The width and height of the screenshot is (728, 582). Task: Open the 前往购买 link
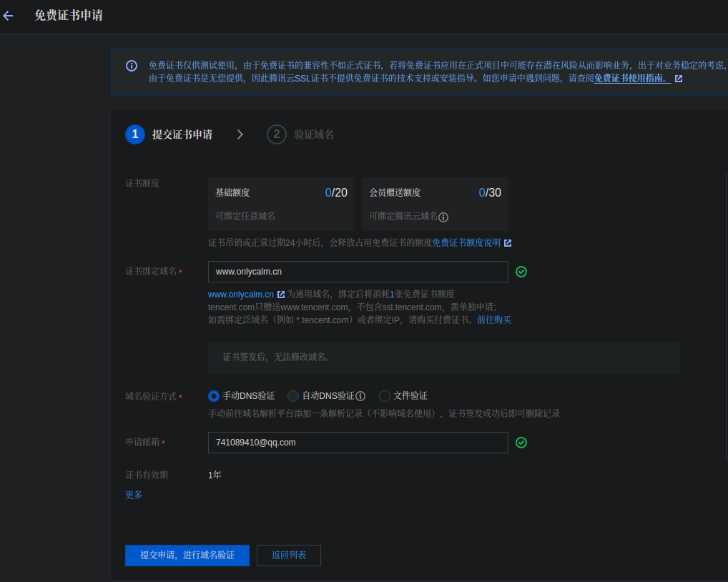494,320
